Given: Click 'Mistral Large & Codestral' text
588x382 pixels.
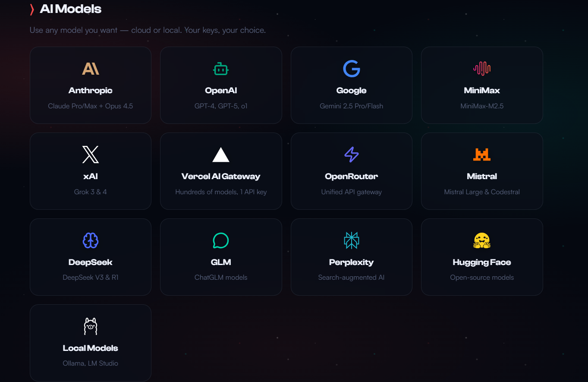Looking at the screenshot, I should pyautogui.click(x=482, y=192).
